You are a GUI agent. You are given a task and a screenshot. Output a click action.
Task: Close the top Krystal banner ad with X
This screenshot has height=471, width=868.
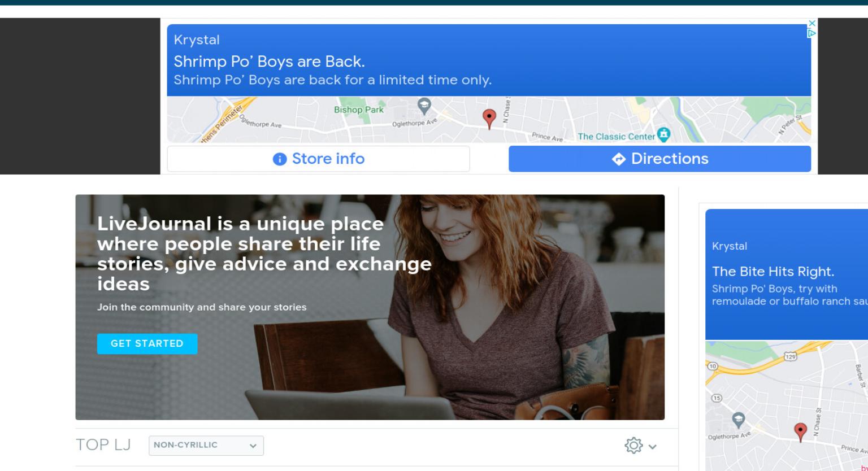click(812, 23)
